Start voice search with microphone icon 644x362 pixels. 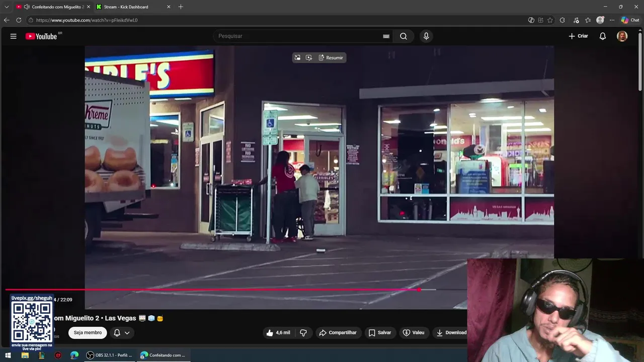pos(426,36)
